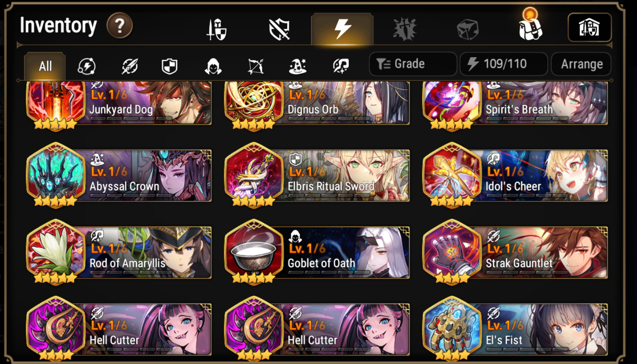The image size is (637, 364).
Task: Click the 109/110 artifact capacity button
Action: tap(504, 64)
